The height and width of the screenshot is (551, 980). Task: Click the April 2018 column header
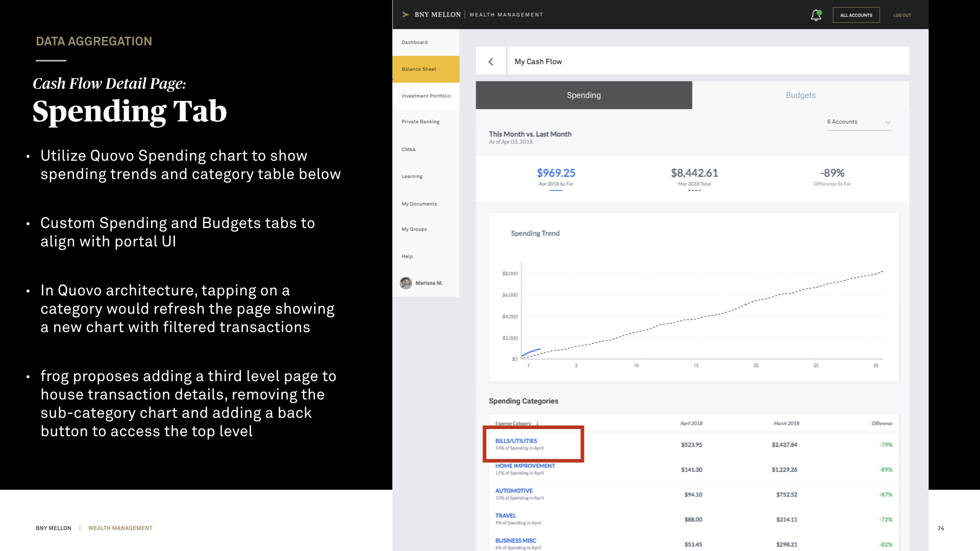click(x=691, y=423)
